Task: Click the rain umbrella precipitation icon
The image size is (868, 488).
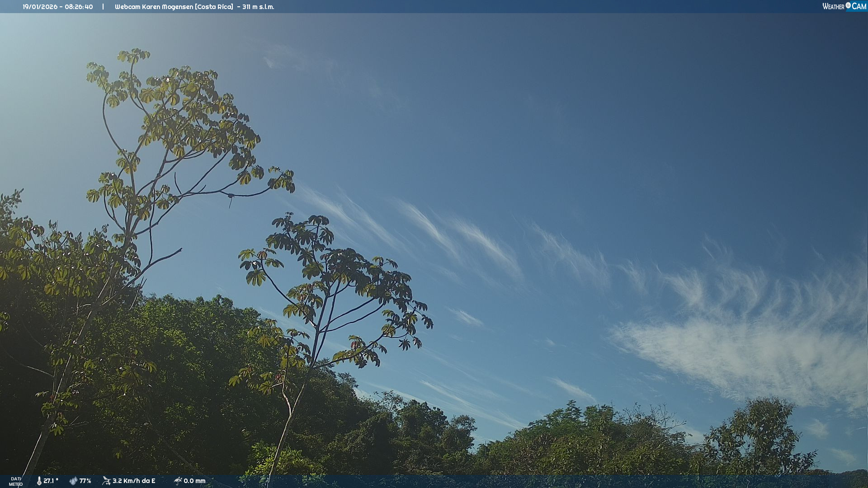Action: point(178,481)
